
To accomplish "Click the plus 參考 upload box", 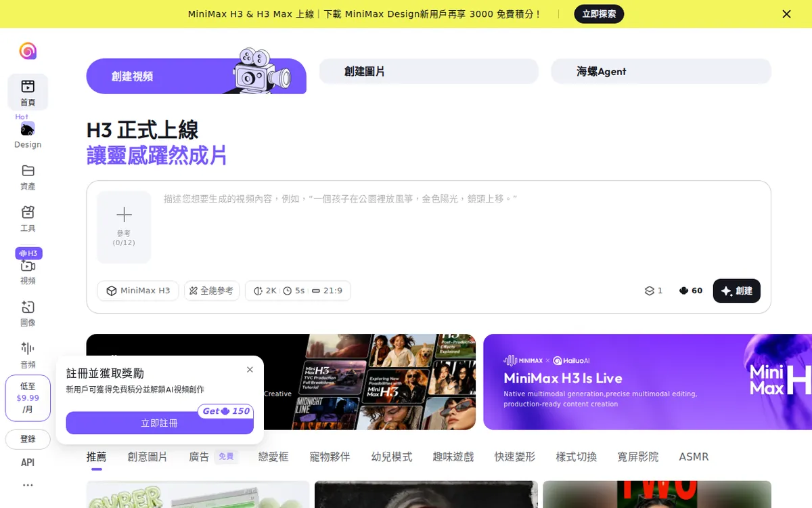I will (x=124, y=227).
